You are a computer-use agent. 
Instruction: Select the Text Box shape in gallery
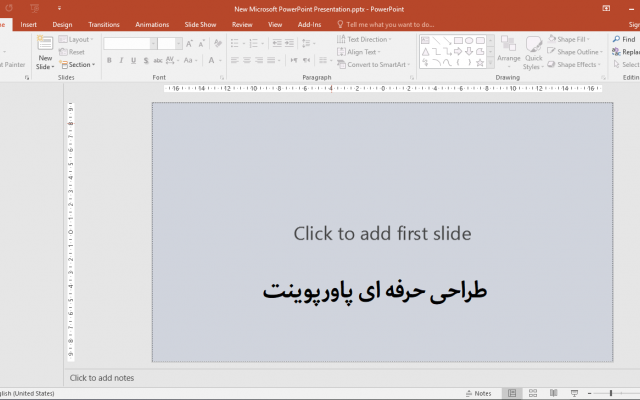click(x=425, y=40)
